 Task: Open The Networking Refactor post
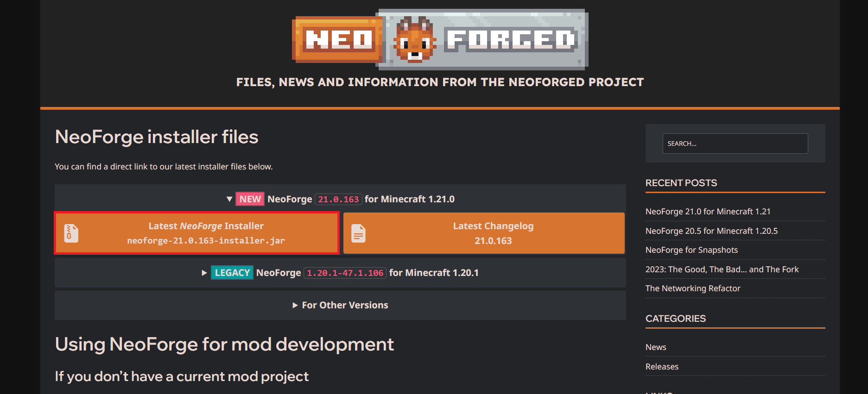693,288
